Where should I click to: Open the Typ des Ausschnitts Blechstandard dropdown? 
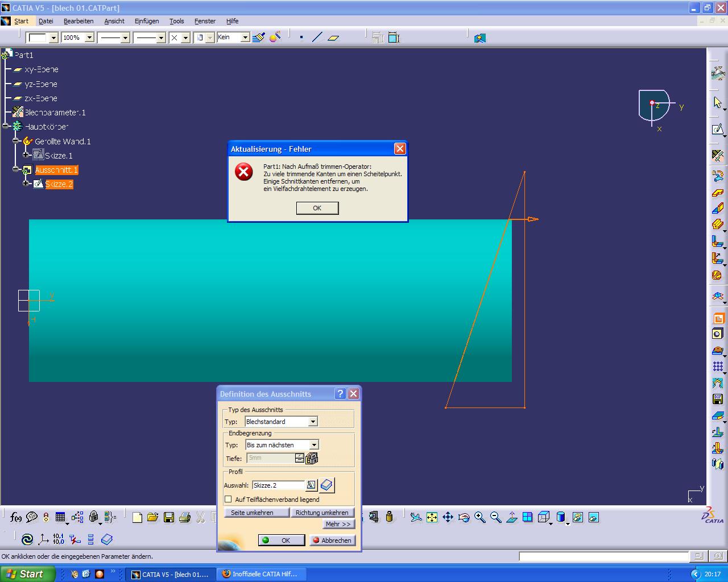tap(313, 422)
